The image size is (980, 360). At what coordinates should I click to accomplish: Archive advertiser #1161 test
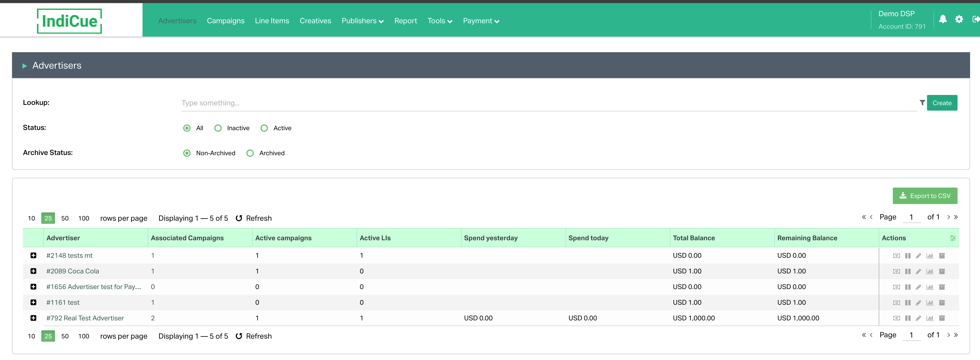click(942, 303)
